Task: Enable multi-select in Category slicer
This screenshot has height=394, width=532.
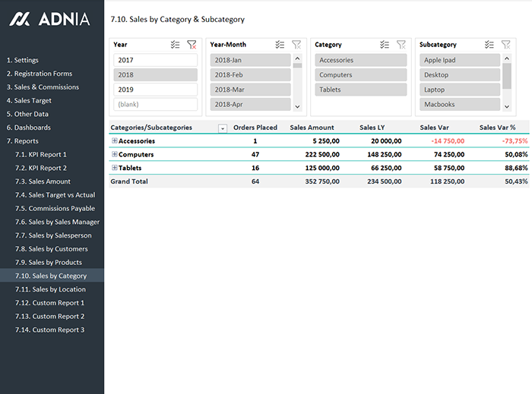Action: point(385,45)
